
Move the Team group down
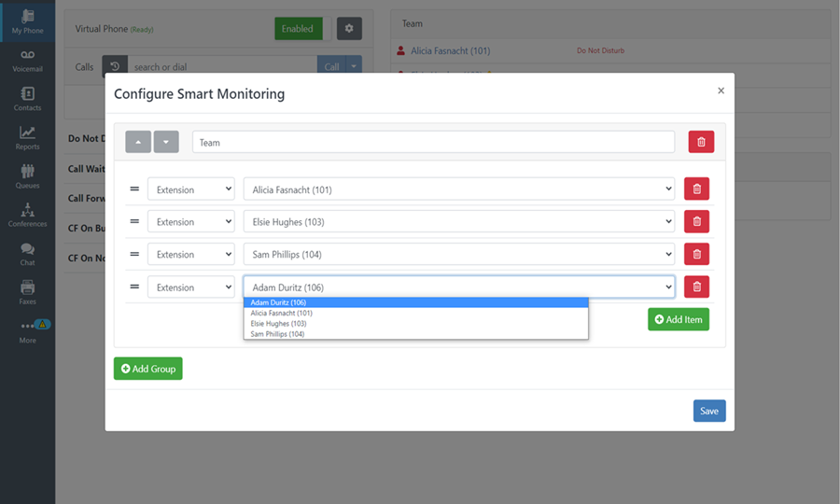click(166, 142)
